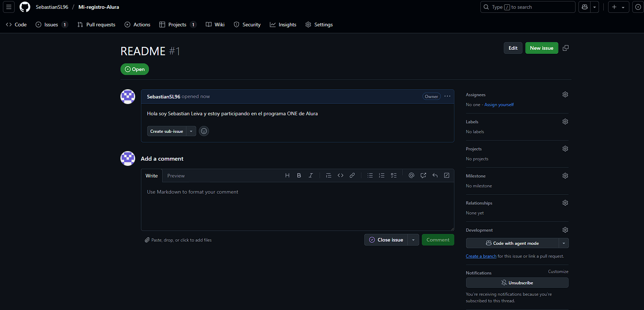Open the issues icon at top right

click(x=638, y=7)
